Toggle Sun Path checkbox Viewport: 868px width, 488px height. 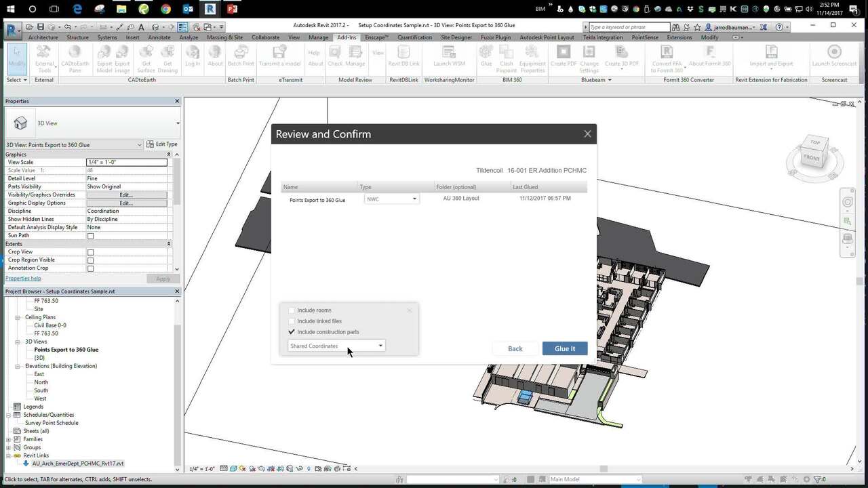click(90, 236)
